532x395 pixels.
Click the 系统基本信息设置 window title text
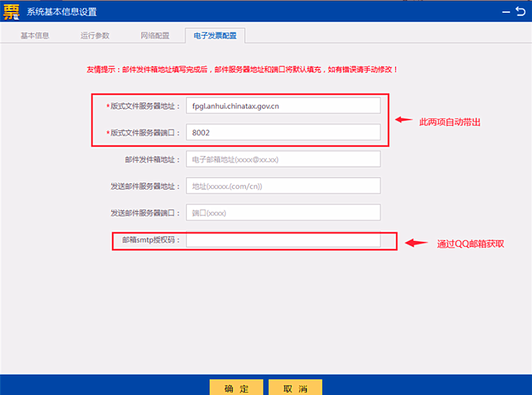coord(62,12)
